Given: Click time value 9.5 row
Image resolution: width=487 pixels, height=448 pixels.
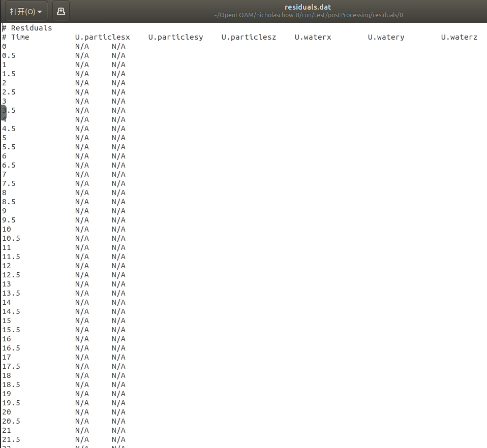Looking at the screenshot, I should (9, 220).
